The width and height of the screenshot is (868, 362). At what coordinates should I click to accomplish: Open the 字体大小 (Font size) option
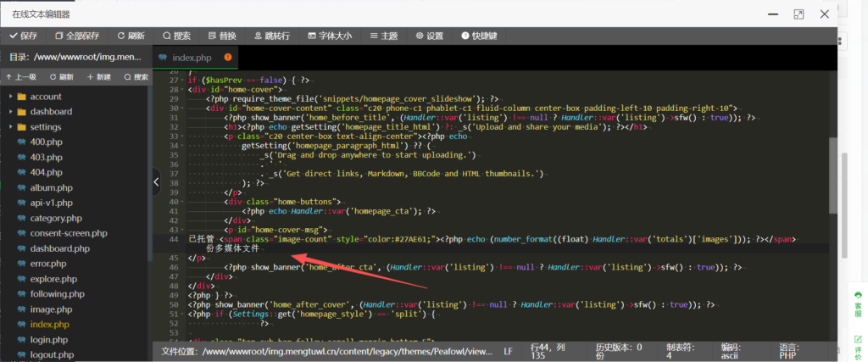[x=330, y=36]
